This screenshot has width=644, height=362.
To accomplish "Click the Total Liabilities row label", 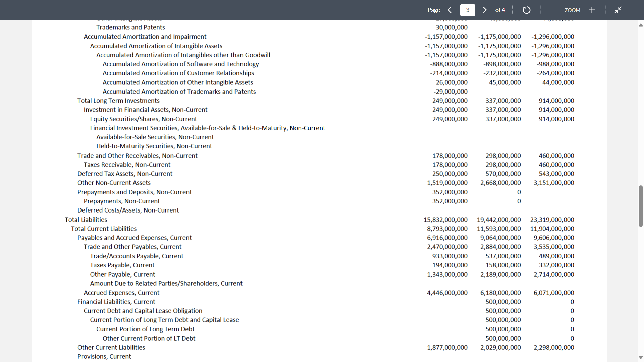I will 86,220.
